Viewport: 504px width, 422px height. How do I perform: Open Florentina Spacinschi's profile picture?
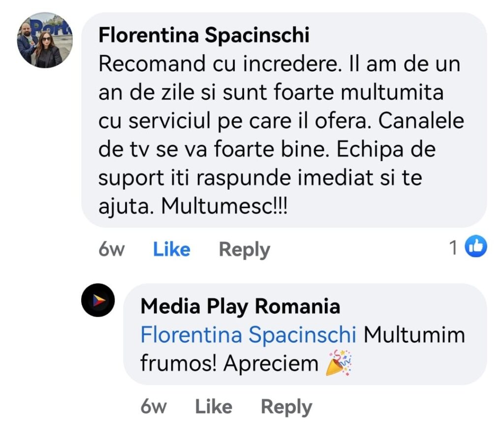45,40
